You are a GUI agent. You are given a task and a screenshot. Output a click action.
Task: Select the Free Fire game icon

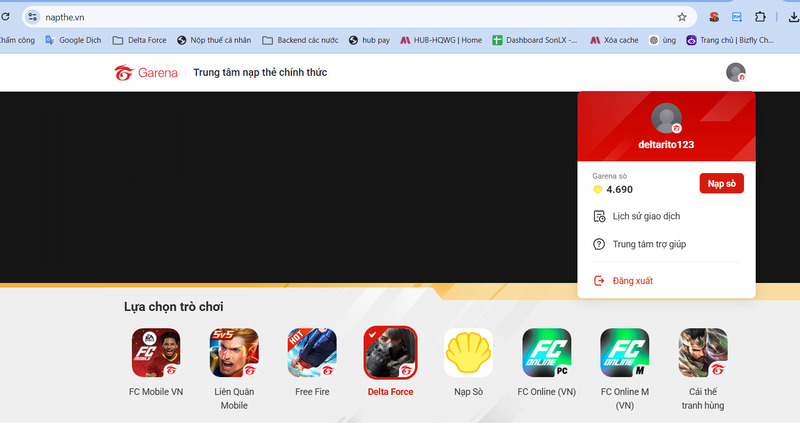coord(312,353)
